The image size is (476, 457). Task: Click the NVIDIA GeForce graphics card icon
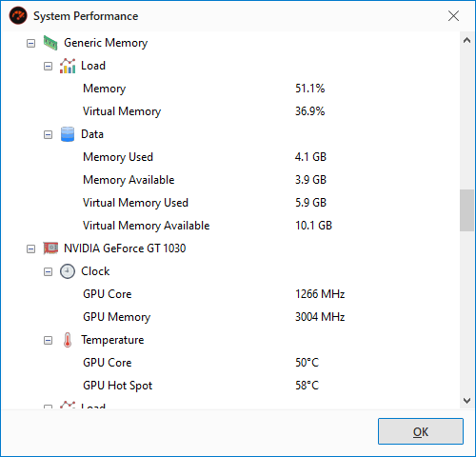50,248
